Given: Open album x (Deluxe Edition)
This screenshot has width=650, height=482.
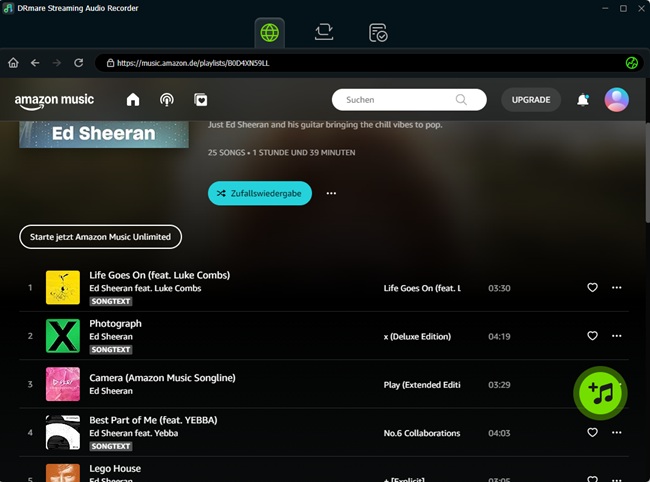Looking at the screenshot, I should point(417,337).
